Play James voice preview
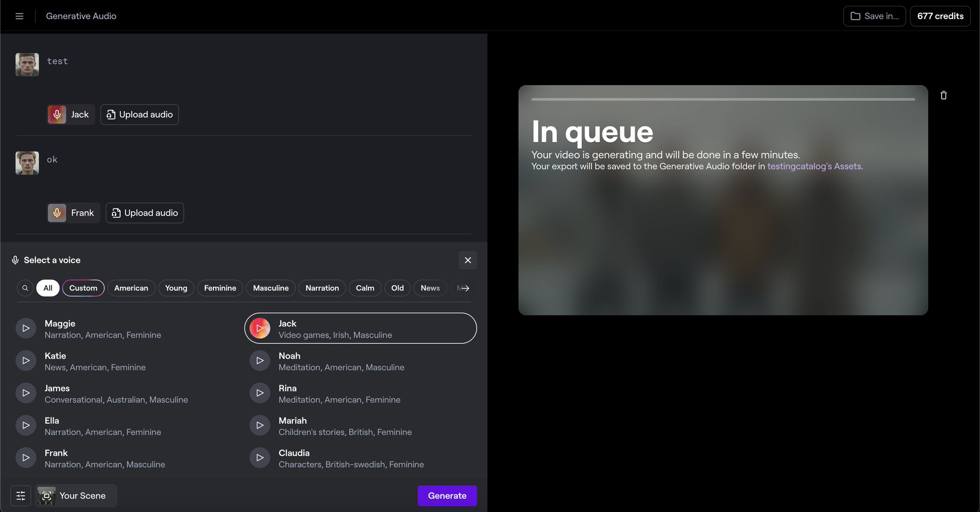 (26, 393)
